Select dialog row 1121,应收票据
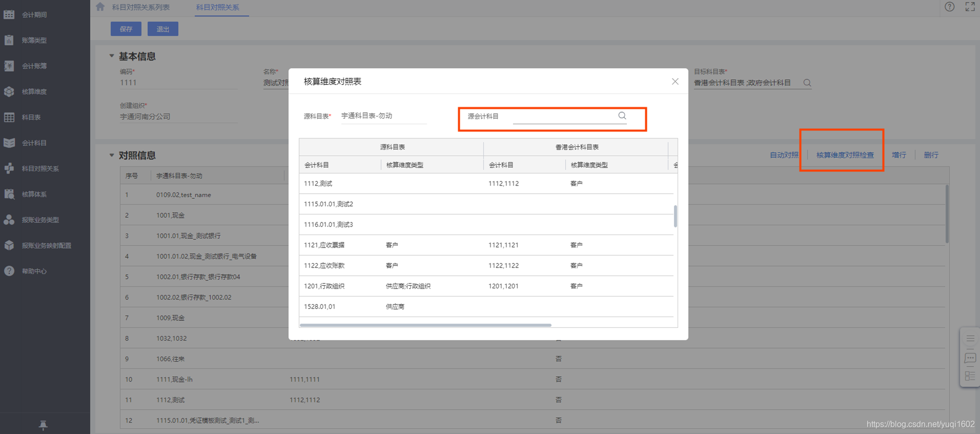Screen dimensions: 980x434 click(x=486, y=245)
